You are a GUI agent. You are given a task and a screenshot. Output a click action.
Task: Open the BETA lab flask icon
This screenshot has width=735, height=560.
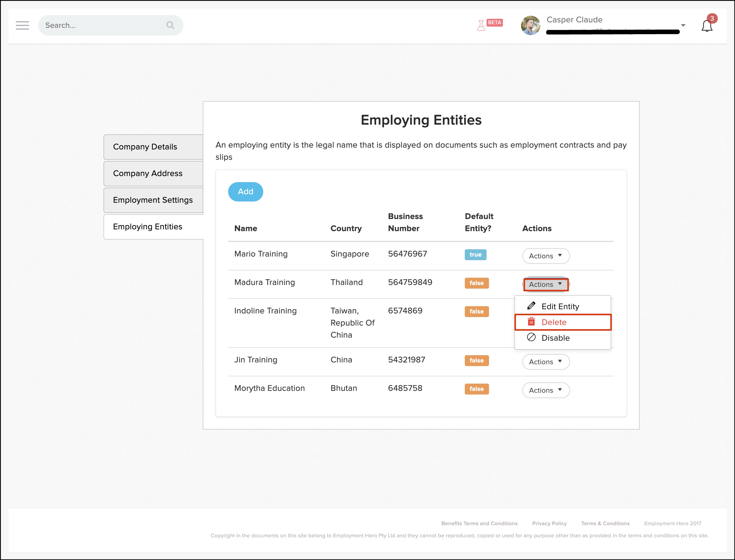[x=481, y=25]
